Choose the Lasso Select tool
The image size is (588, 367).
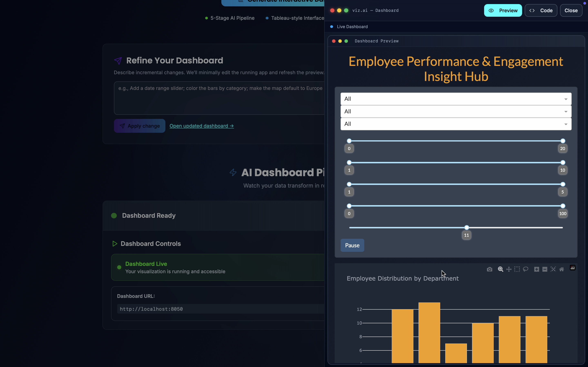point(526,269)
